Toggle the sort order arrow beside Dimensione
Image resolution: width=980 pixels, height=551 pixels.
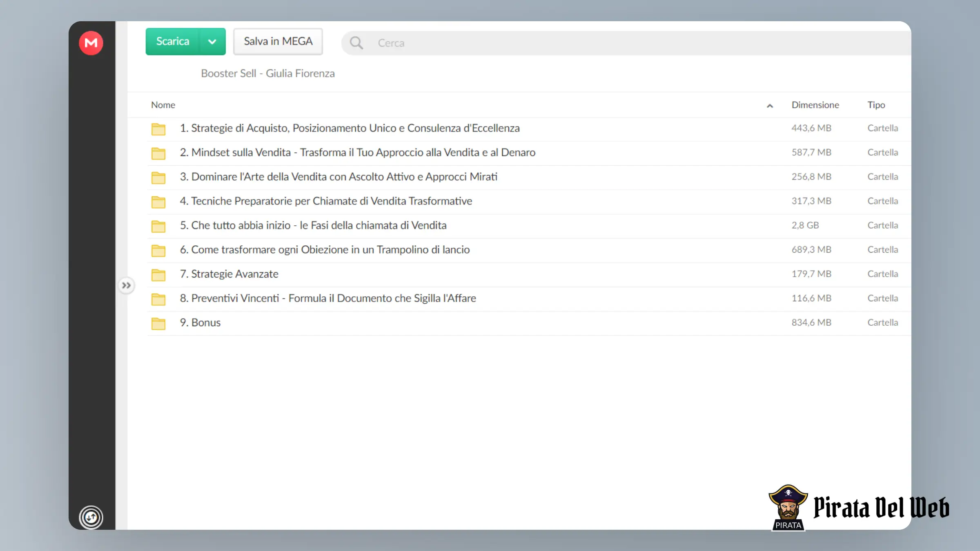click(770, 106)
